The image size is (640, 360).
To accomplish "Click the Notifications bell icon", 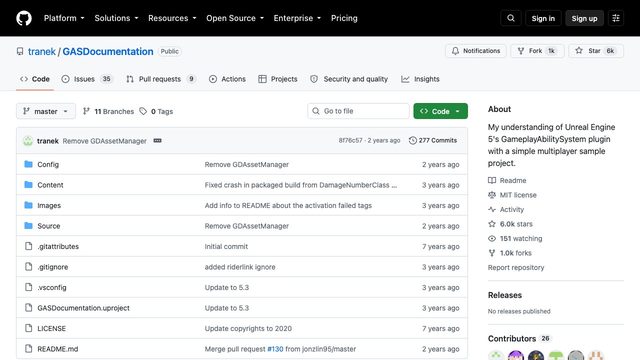I will [x=455, y=51].
